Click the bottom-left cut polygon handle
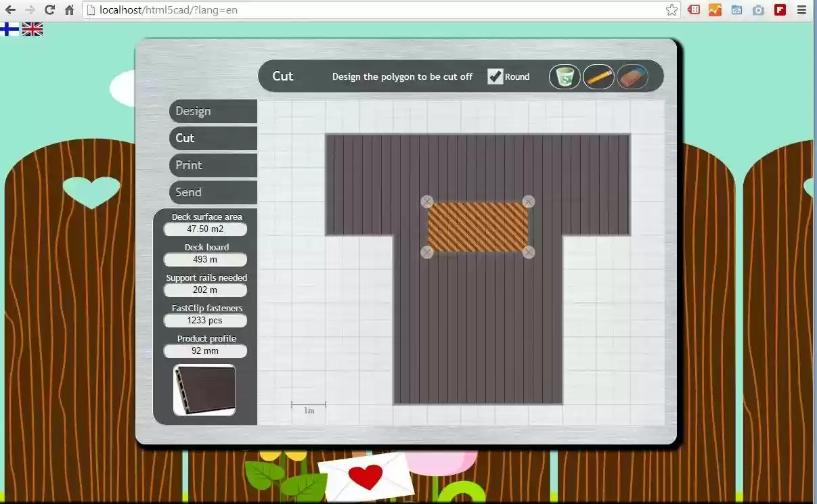 427,252
